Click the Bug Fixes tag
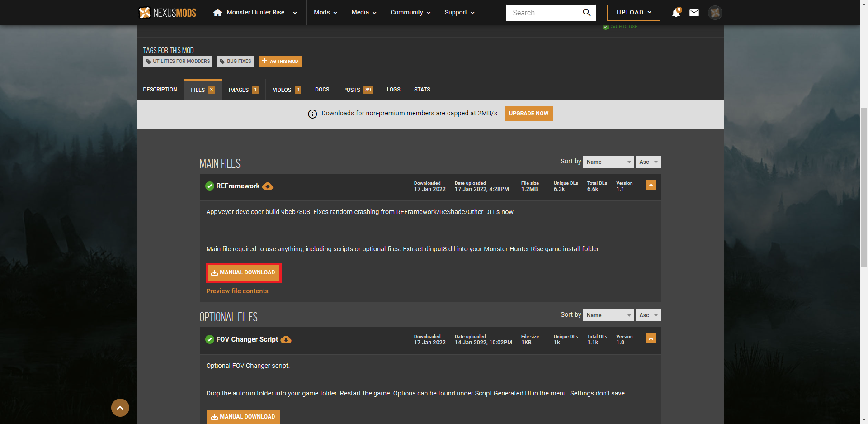 [x=236, y=62]
